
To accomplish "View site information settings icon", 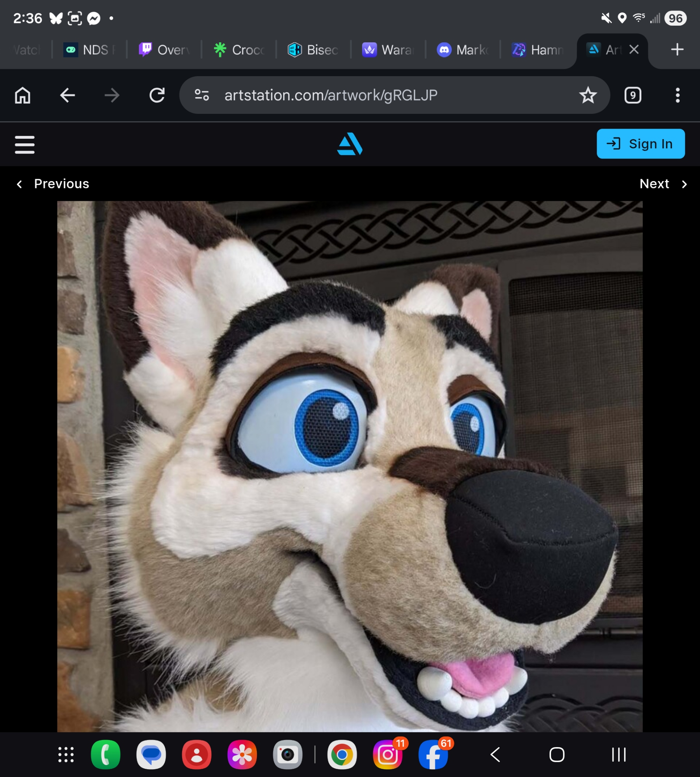I will tap(202, 95).
